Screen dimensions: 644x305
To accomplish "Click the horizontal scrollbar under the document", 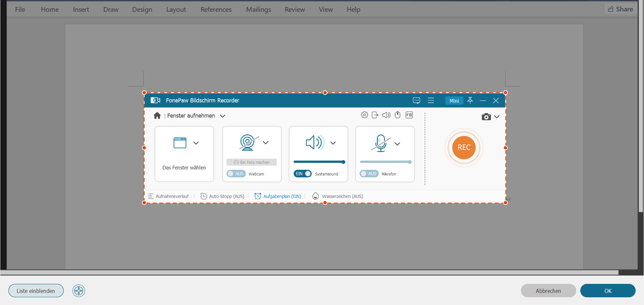I will [309, 272].
